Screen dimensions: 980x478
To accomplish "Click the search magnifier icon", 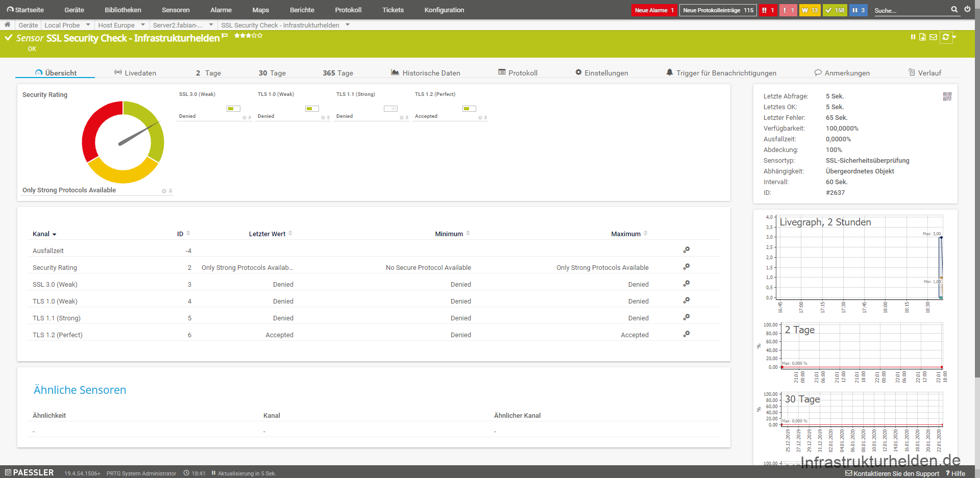I will click(954, 9).
